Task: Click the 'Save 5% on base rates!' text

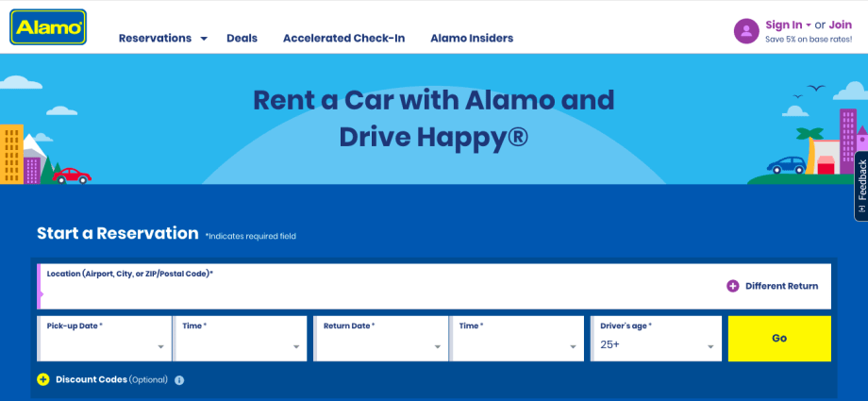Action: coord(809,40)
